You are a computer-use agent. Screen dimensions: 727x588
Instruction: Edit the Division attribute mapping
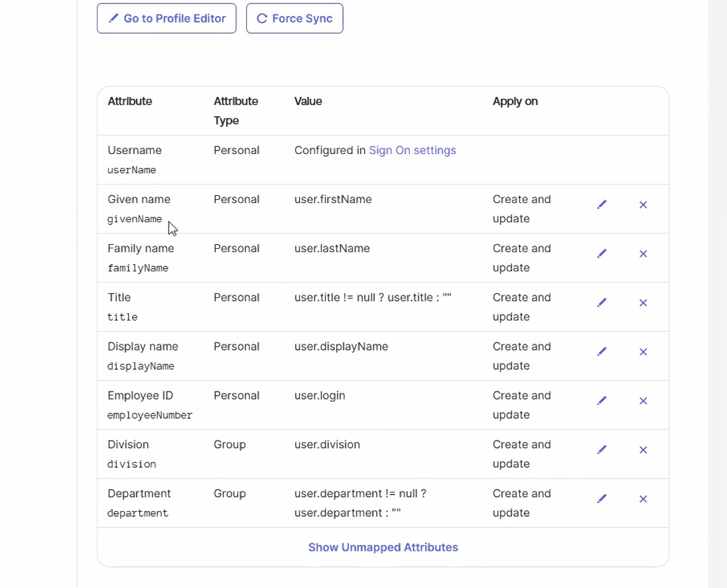click(602, 450)
